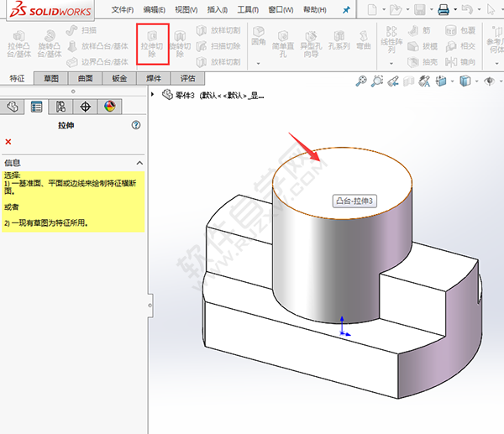Toggle the Section View icon
The width and height of the screenshot is (504, 434).
(408, 81)
